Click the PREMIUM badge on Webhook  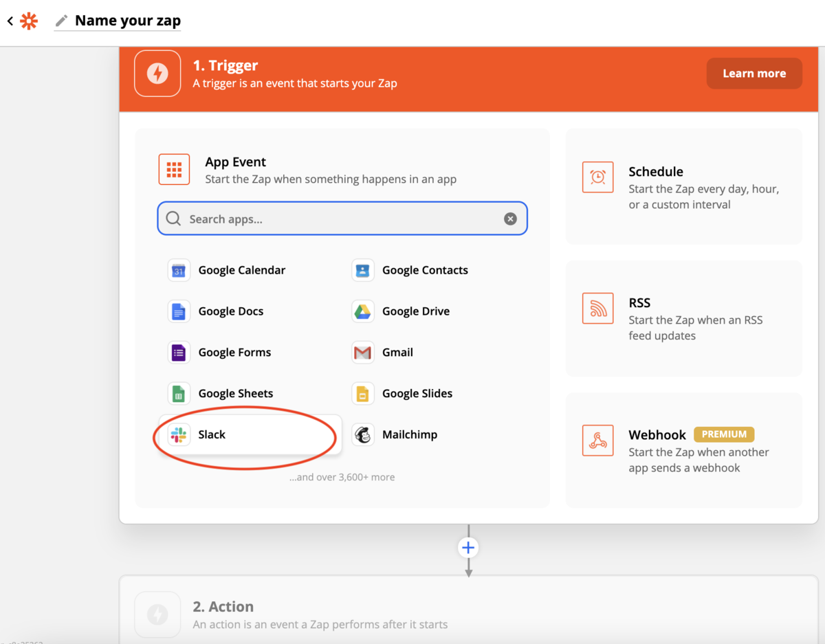pyautogui.click(x=724, y=434)
